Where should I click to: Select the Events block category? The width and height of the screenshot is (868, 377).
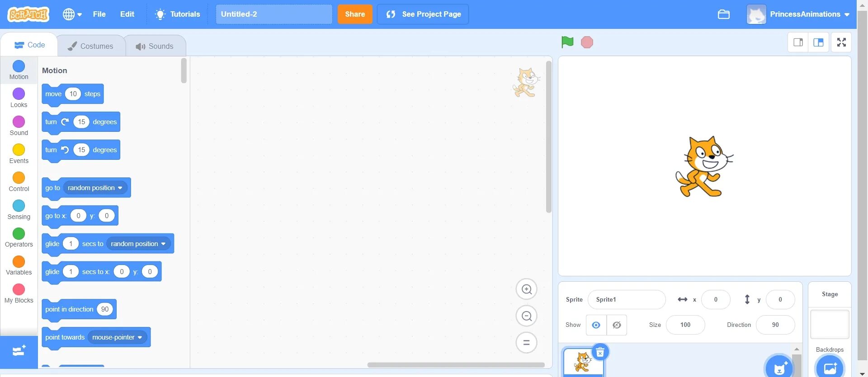coord(19,154)
